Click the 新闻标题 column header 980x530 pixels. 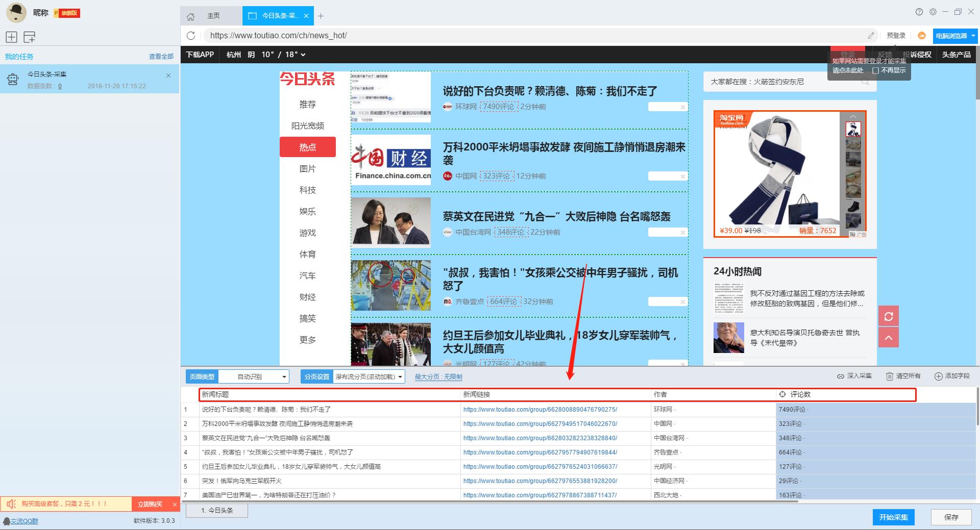tap(330, 394)
